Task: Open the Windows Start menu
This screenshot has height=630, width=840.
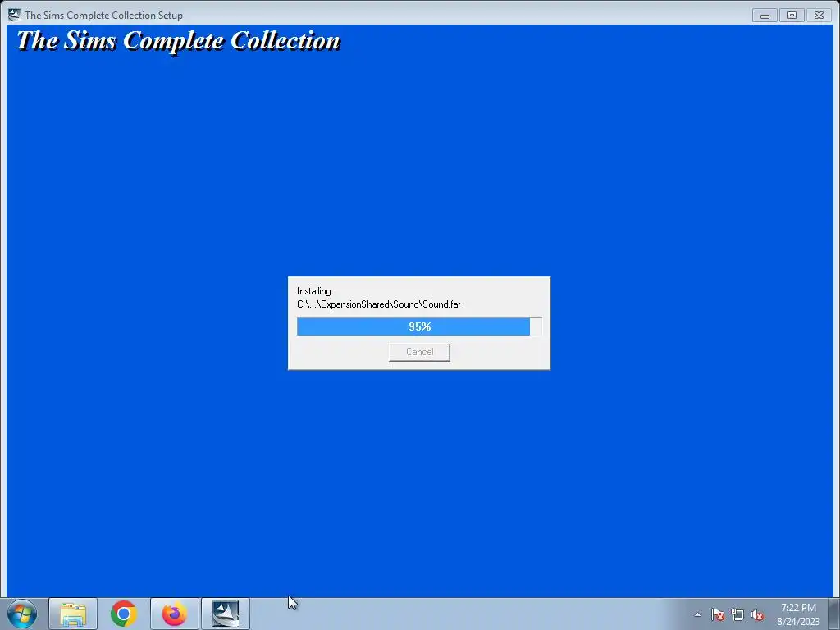Action: point(22,614)
